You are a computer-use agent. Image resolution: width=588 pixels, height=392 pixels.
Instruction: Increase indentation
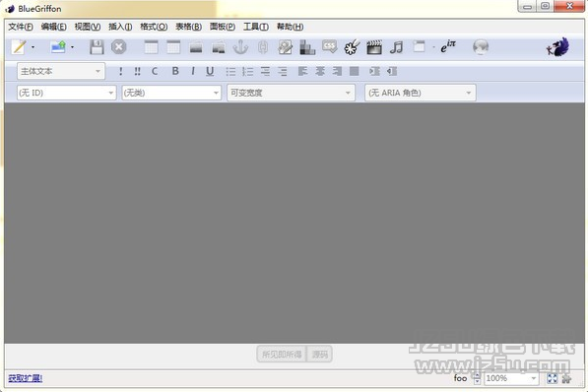pyautogui.click(x=374, y=71)
